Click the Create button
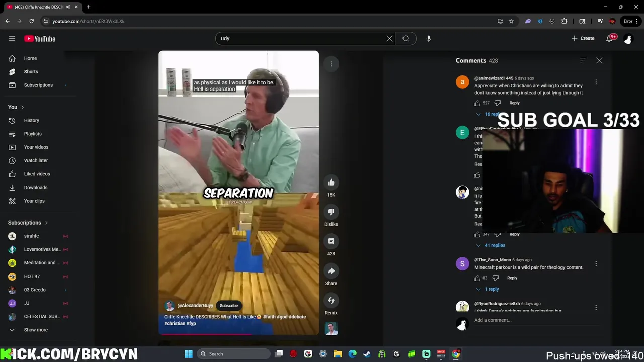Viewport: 644px width, 362px height. 583,38
